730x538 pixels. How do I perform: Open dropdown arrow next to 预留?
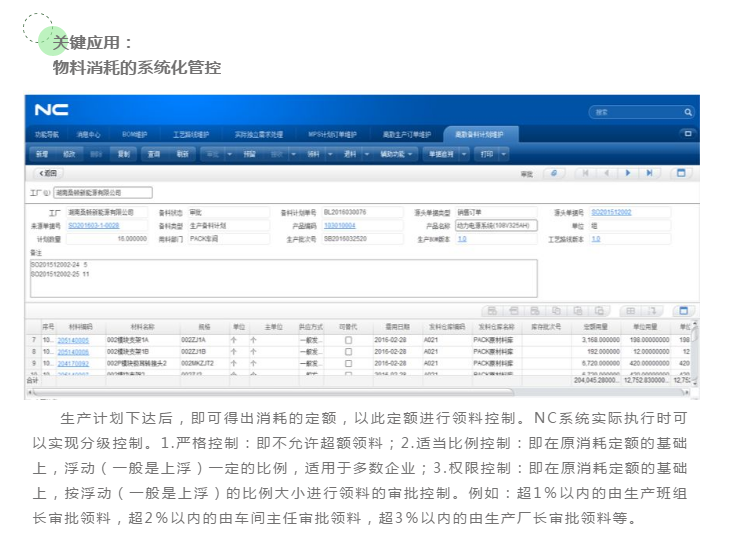[230, 154]
